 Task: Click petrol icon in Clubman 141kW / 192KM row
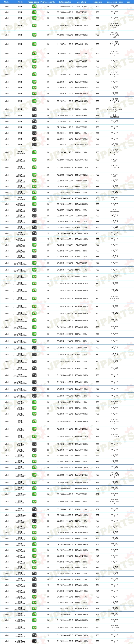tap(34, 175)
